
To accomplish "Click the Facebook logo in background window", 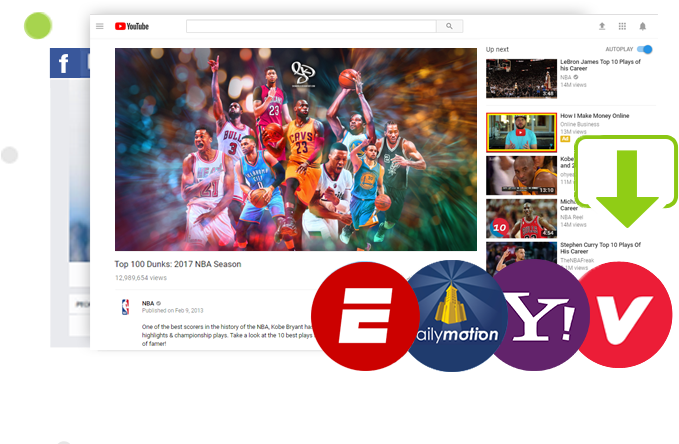I will coord(64,63).
